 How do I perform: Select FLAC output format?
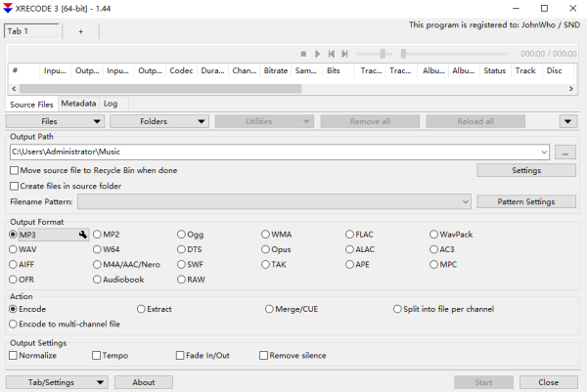tap(359, 235)
